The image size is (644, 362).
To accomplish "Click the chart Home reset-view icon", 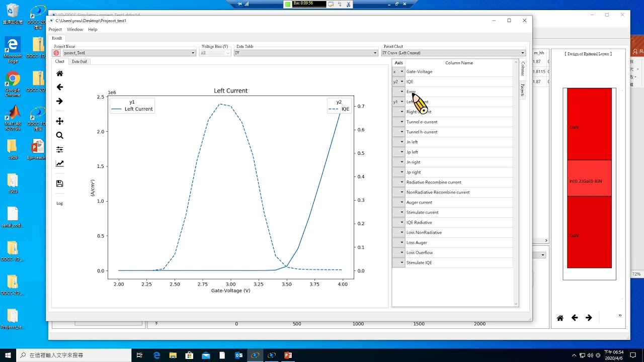I will [59, 73].
